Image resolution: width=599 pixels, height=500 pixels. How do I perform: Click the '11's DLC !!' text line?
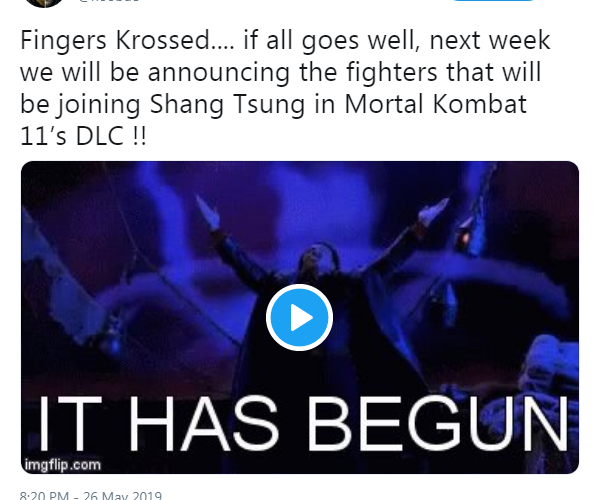point(83,136)
